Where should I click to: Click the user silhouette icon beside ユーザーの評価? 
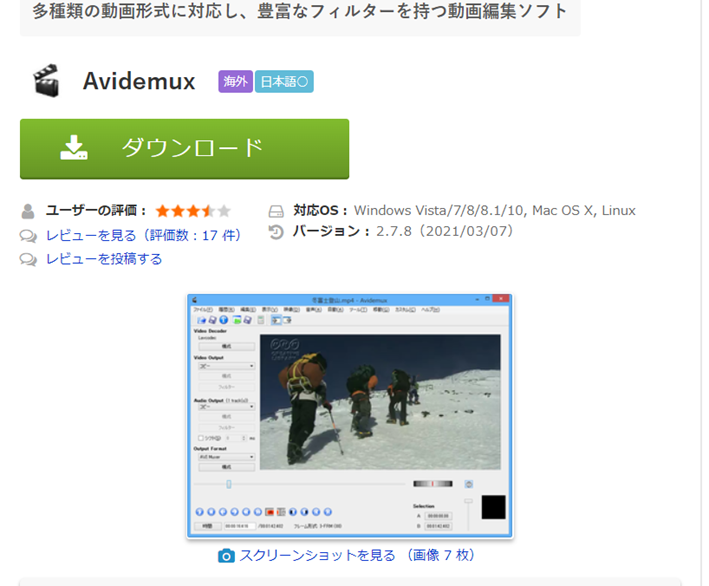point(28,211)
